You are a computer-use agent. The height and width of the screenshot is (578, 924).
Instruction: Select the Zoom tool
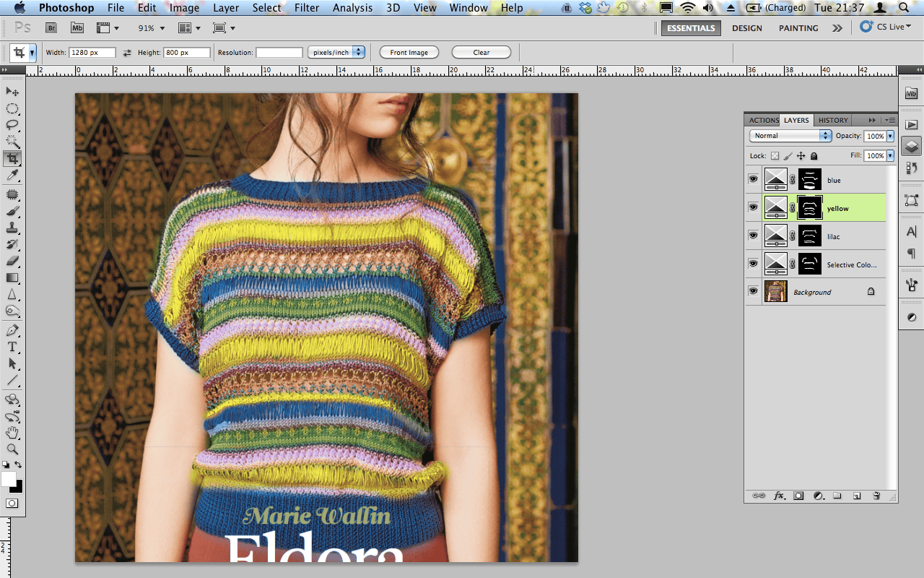(12, 450)
